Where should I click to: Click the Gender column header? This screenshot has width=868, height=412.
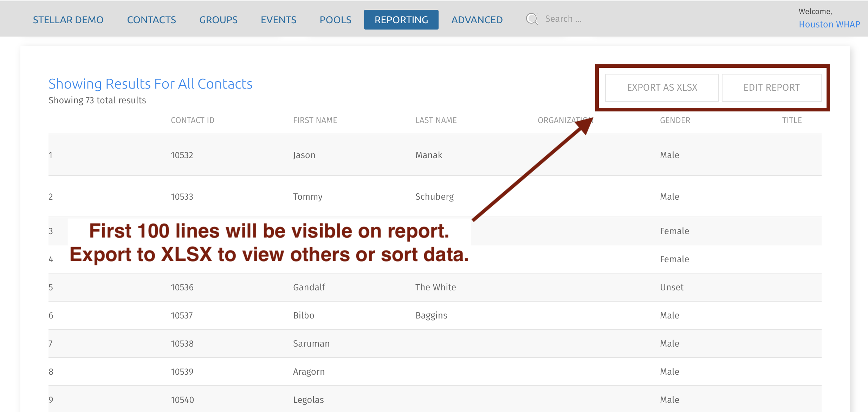point(675,120)
